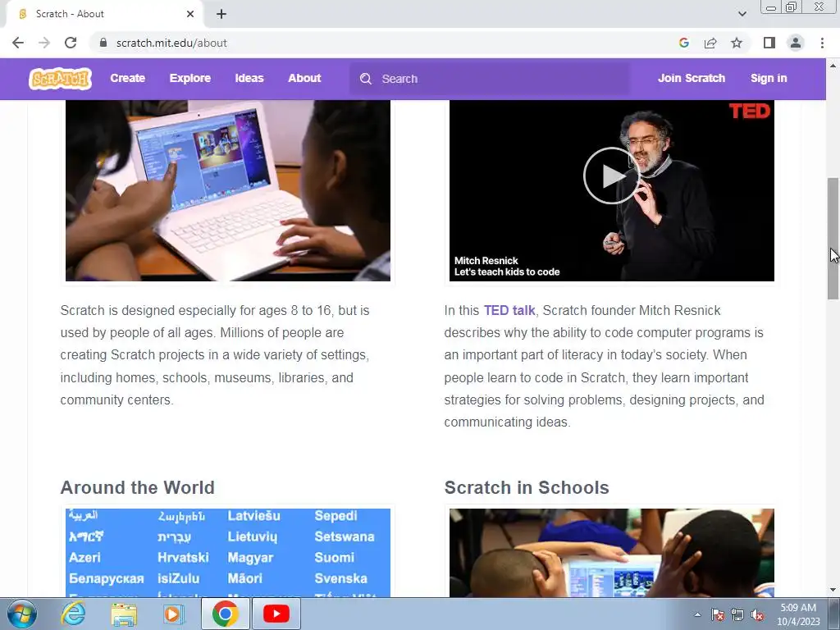
Task: Click the browser forward arrow
Action: click(44, 43)
